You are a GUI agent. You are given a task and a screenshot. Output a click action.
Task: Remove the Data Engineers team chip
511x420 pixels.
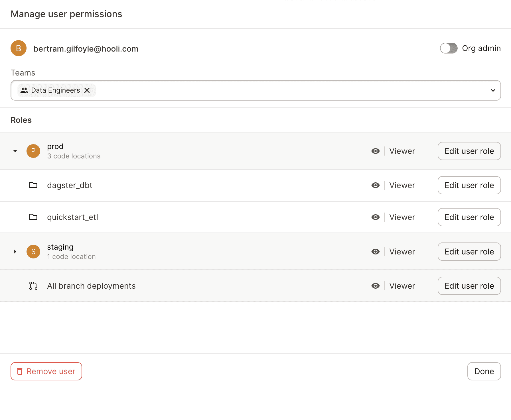pyautogui.click(x=88, y=90)
